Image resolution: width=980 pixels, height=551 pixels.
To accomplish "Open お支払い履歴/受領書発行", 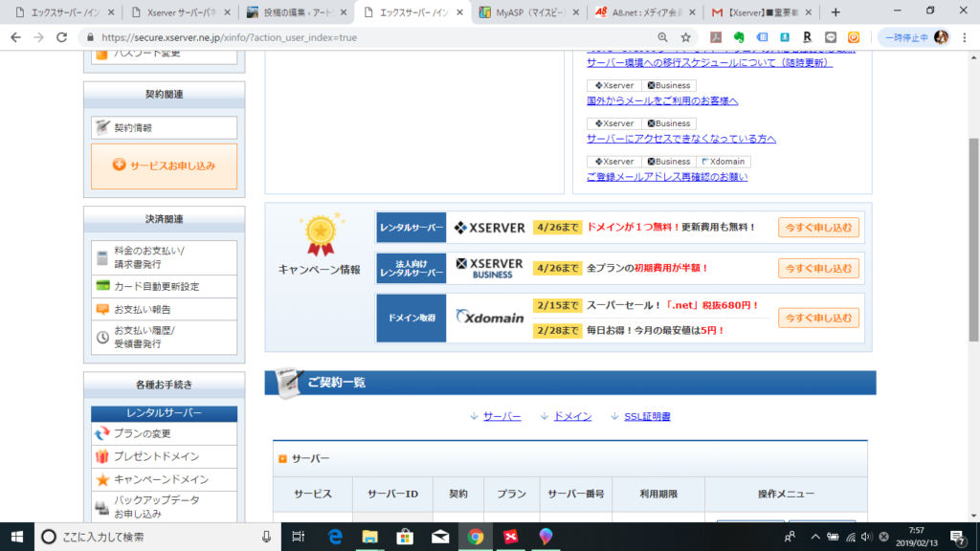I will [x=164, y=338].
